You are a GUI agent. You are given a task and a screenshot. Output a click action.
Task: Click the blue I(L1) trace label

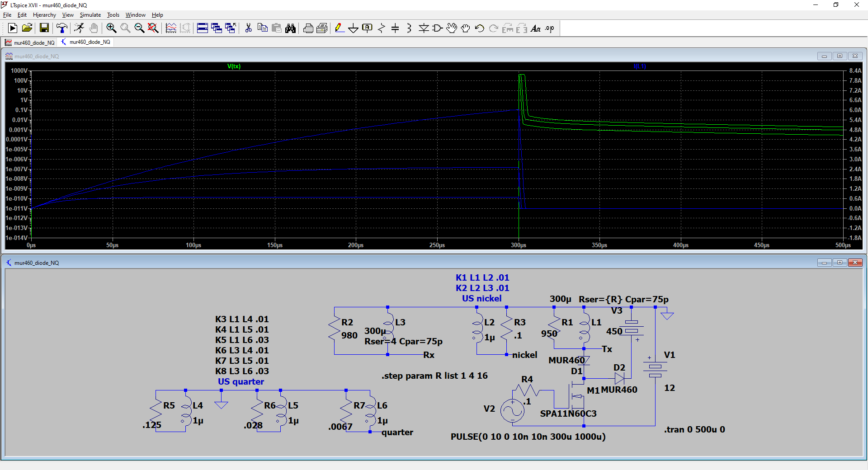pyautogui.click(x=640, y=66)
